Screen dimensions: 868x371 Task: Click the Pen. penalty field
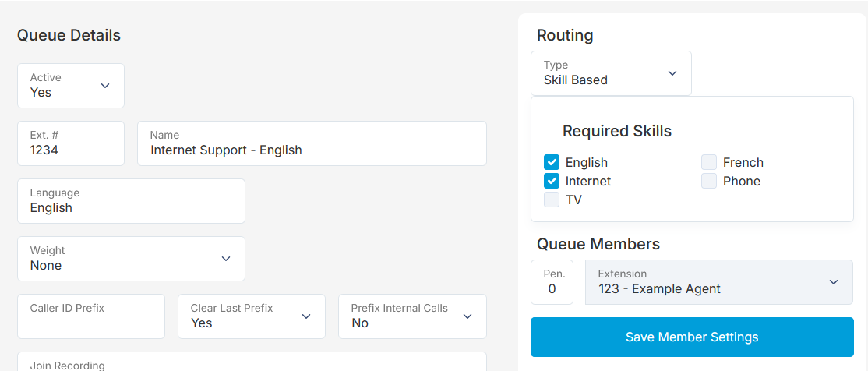tap(552, 282)
